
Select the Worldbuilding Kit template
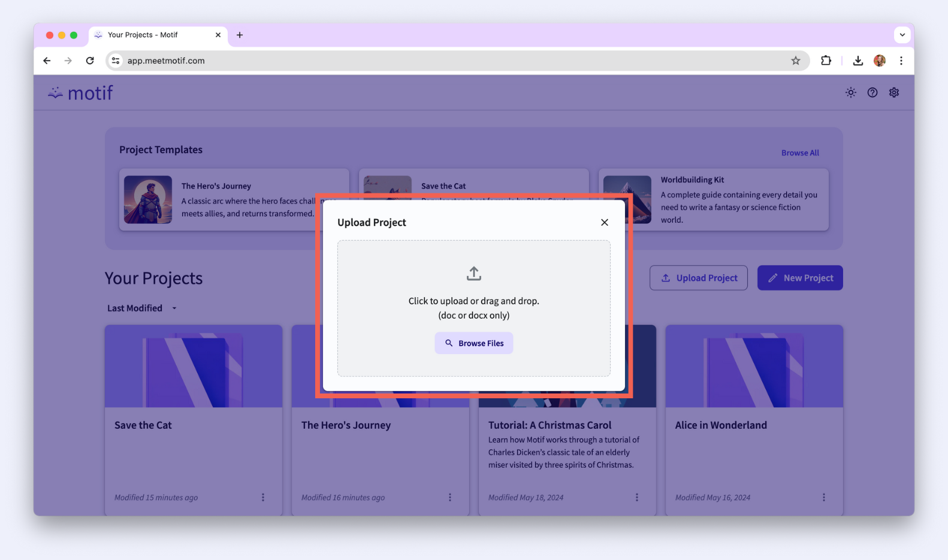pos(713,199)
